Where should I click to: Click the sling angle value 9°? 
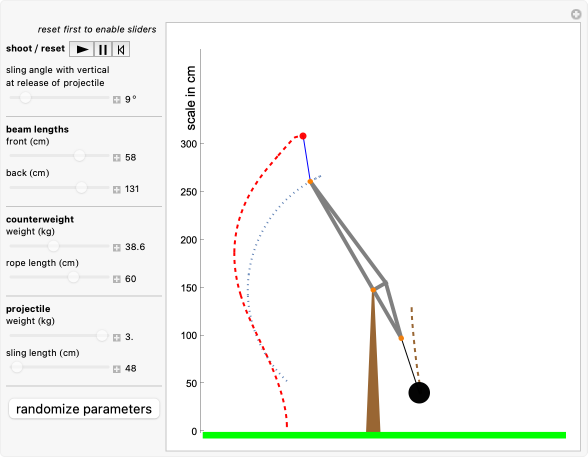coord(130,99)
